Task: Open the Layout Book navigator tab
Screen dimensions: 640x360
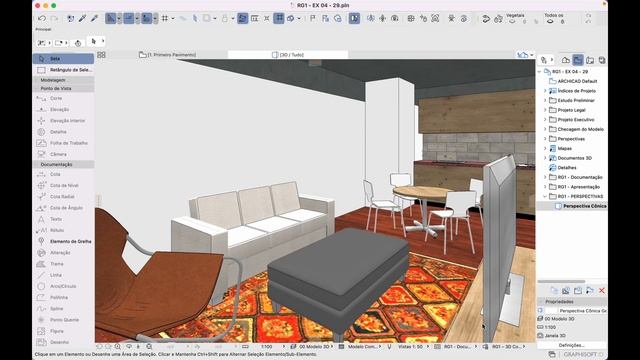Action: [x=590, y=60]
